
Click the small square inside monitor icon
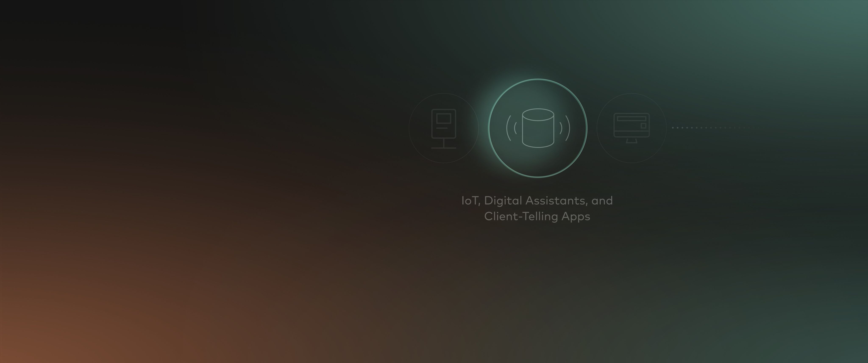coord(643,126)
